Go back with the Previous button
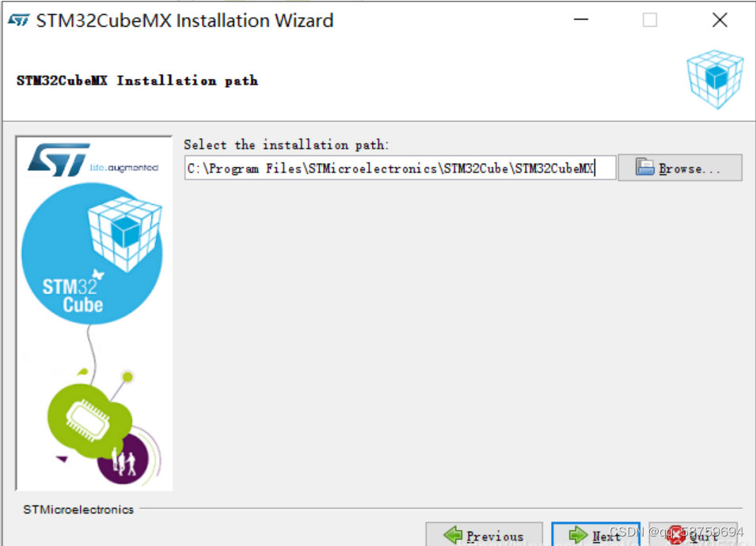This screenshot has height=546, width=756. pyautogui.click(x=484, y=534)
